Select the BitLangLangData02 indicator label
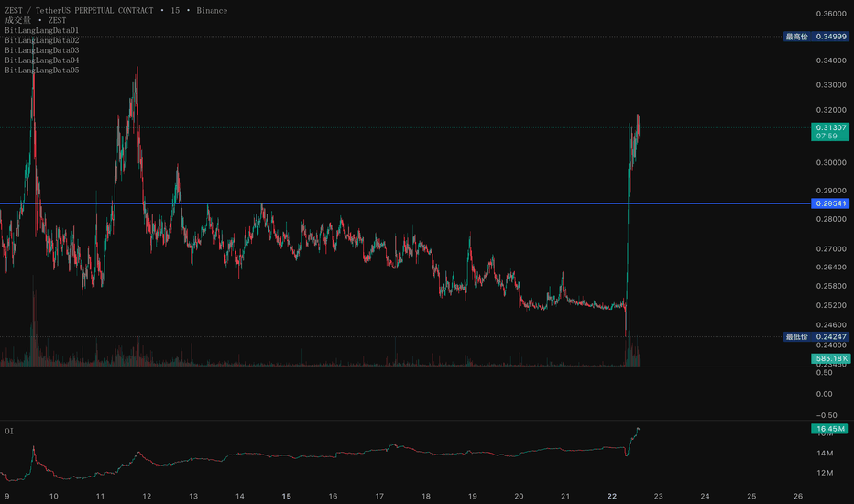The height and width of the screenshot is (504, 854). point(42,40)
